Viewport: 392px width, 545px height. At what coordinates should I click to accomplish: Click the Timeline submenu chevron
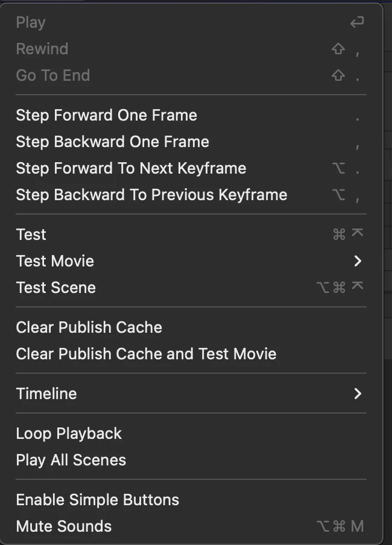click(x=358, y=394)
